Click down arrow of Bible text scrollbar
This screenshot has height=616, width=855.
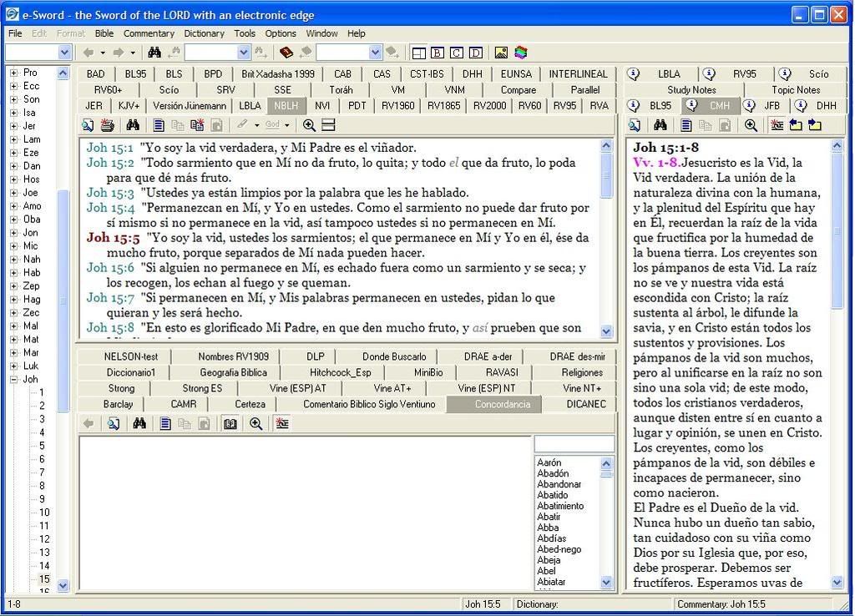(606, 331)
